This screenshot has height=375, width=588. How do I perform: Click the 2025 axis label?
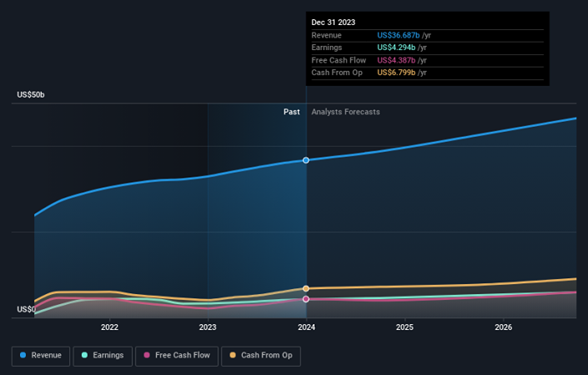point(405,327)
